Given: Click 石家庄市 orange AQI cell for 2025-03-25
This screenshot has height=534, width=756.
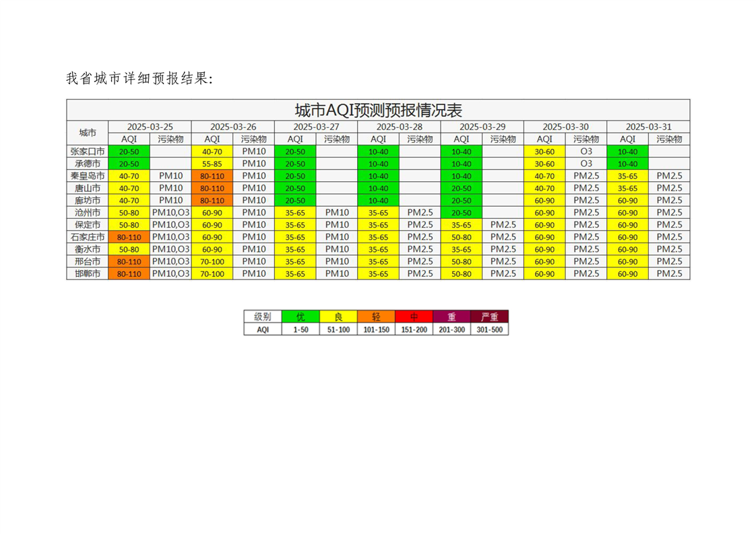Looking at the screenshot, I should (x=129, y=237).
